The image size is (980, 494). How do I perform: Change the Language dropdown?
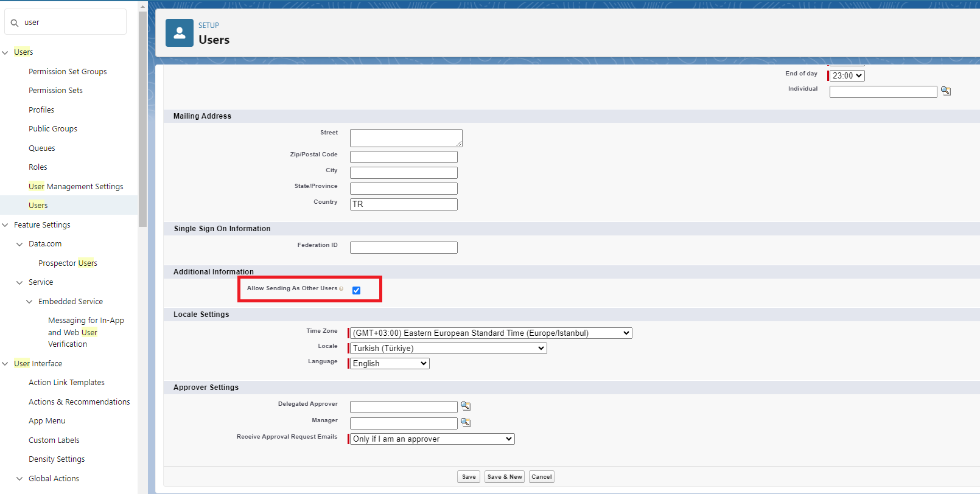click(390, 363)
